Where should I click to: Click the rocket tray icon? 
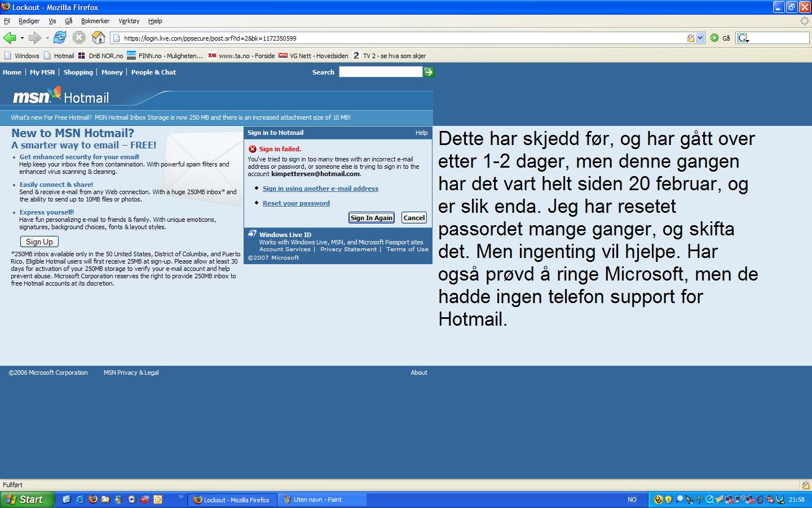[689, 500]
